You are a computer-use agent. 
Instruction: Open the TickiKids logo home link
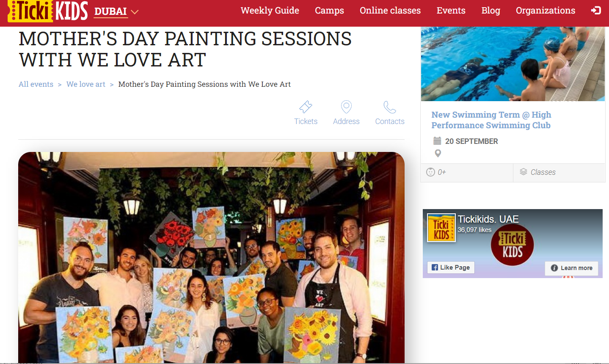point(48,11)
